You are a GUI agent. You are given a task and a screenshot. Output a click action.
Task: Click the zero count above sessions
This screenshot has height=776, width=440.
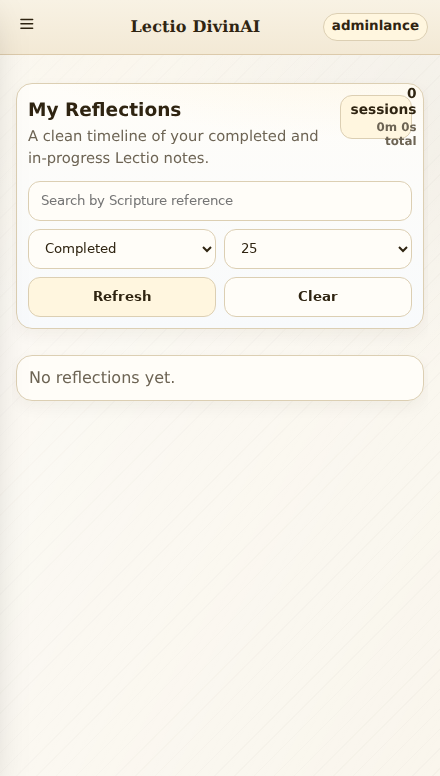tap(411, 93)
